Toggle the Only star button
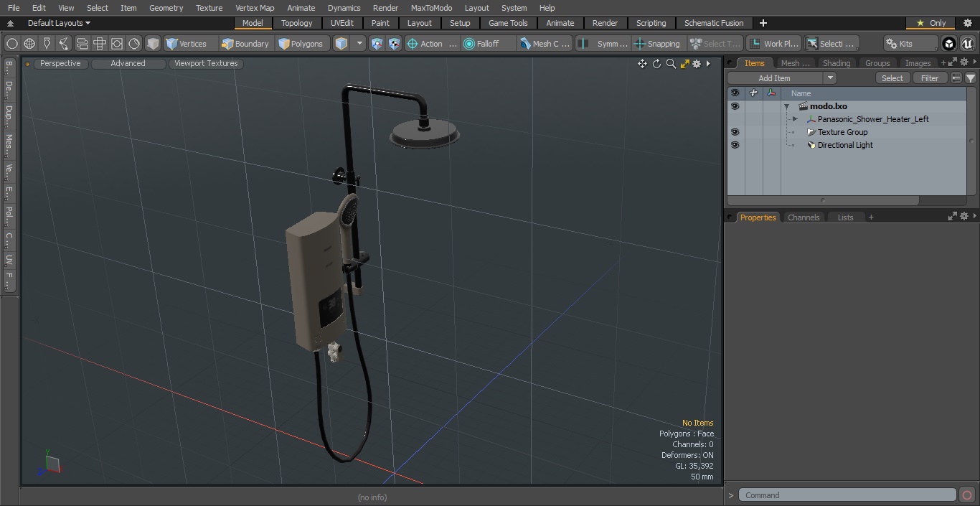 tap(930, 23)
